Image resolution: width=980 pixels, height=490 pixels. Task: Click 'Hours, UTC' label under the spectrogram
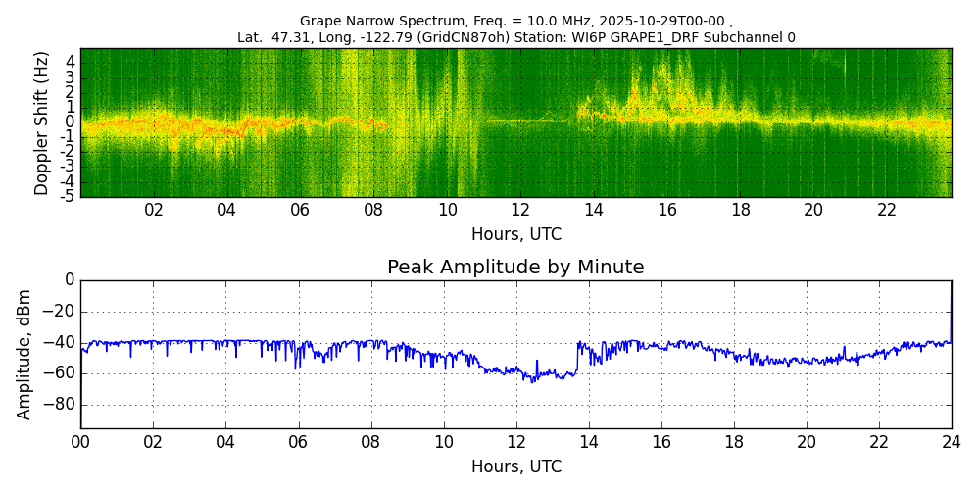click(515, 234)
